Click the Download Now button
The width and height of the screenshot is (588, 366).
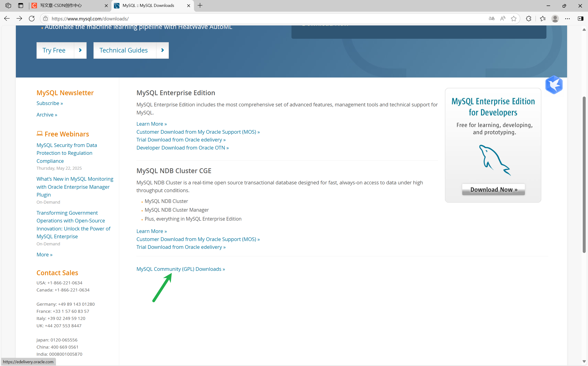click(x=493, y=189)
